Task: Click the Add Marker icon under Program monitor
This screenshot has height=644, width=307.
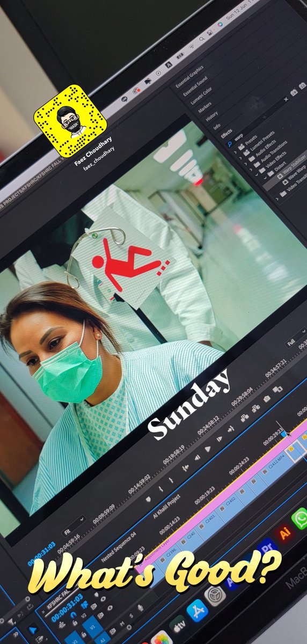Action: coord(148,499)
